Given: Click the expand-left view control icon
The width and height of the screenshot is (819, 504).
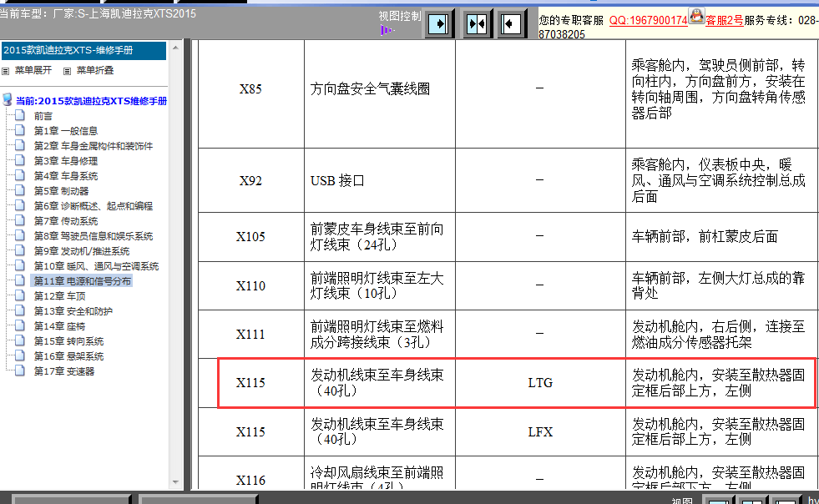Looking at the screenshot, I should click(510, 24).
